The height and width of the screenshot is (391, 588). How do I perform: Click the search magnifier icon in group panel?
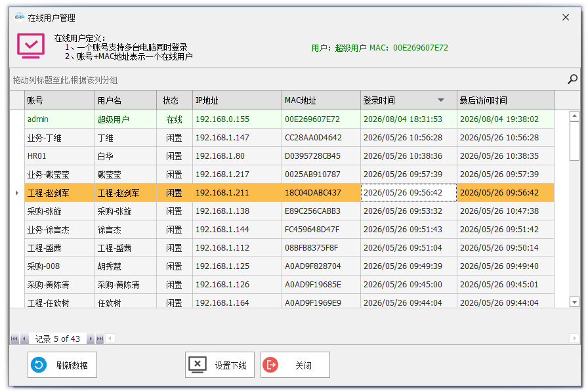[572, 79]
